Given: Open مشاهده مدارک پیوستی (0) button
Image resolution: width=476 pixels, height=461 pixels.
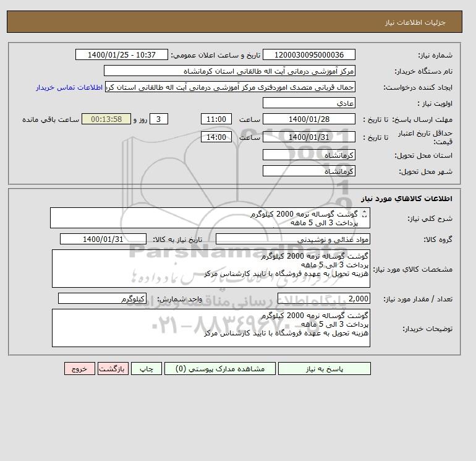Looking at the screenshot, I should point(220,369).
